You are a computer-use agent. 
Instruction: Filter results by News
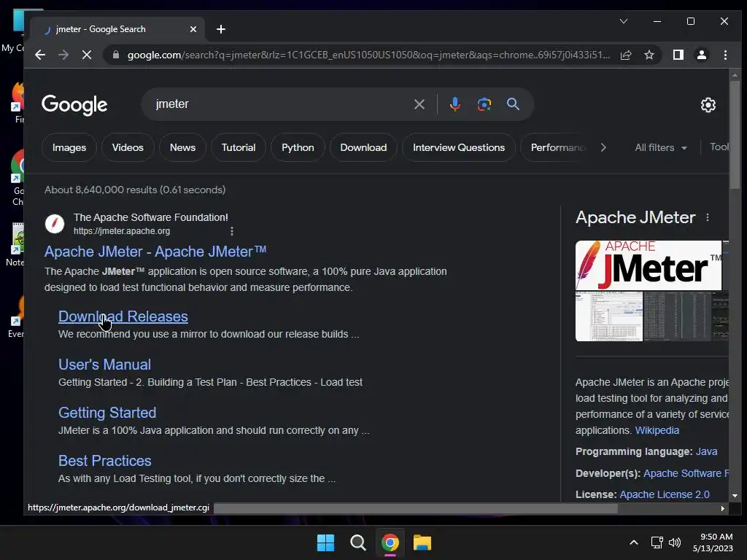(x=182, y=147)
